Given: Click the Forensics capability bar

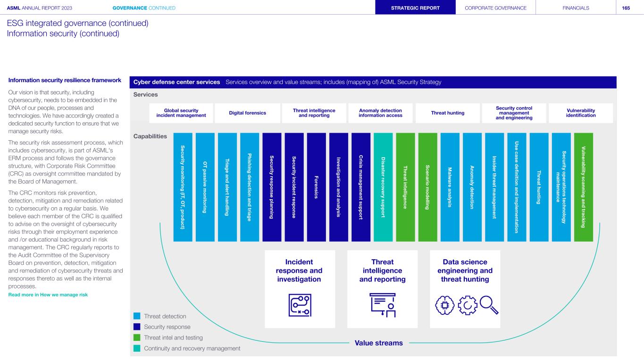Looking at the screenshot, I should [316, 187].
